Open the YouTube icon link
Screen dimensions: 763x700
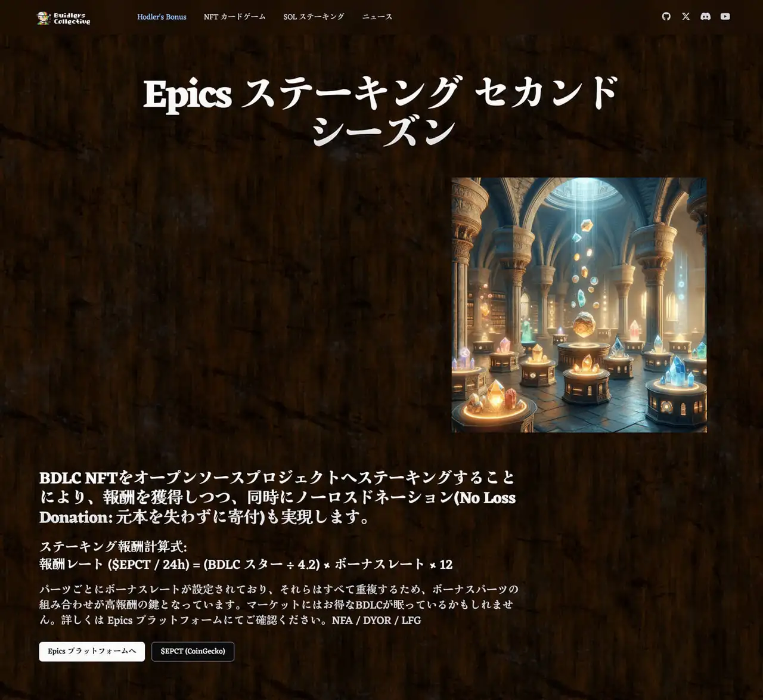point(725,17)
